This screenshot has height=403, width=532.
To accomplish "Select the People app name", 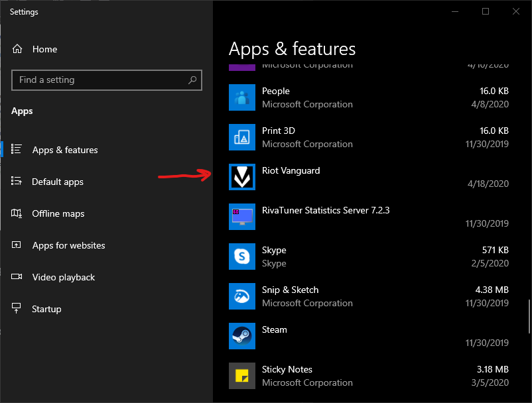I will tap(275, 91).
